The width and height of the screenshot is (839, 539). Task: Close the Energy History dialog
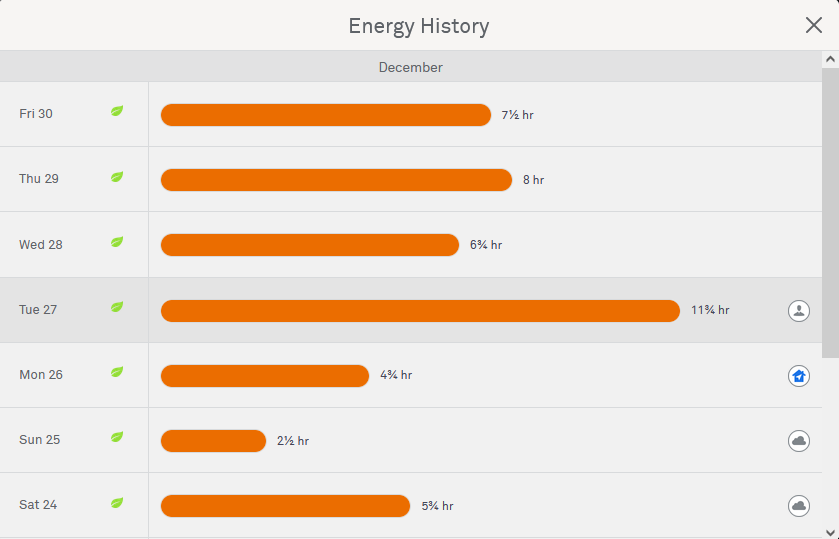(814, 26)
